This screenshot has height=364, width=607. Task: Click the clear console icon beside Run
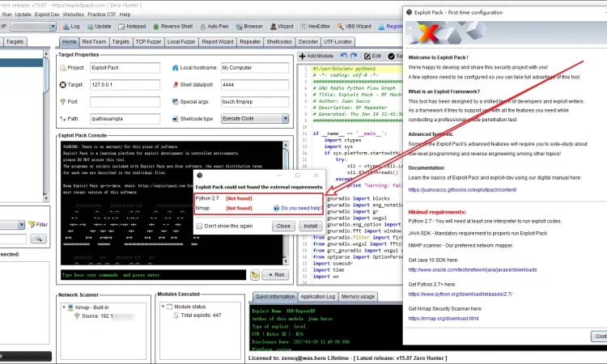point(255,275)
